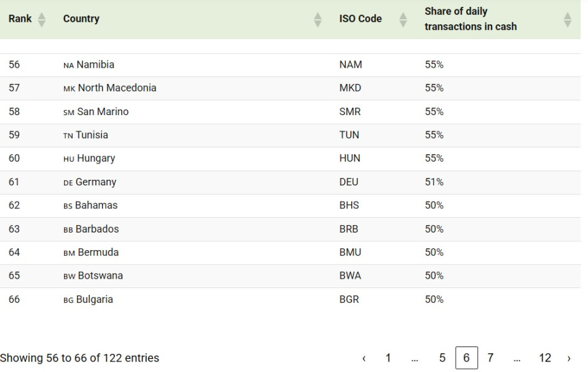
Task: Jump to last page 12
Action: click(x=544, y=358)
